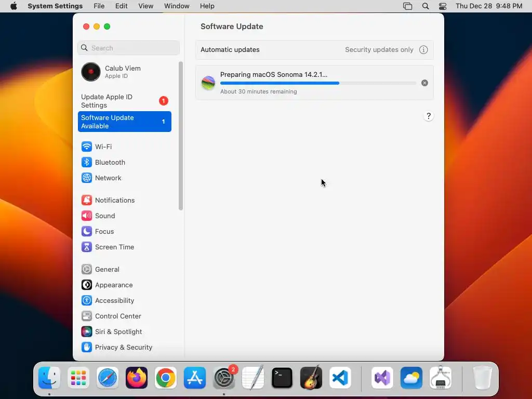Image resolution: width=532 pixels, height=399 pixels.
Task: Select Software Update Available sidebar item
Action: (x=124, y=122)
